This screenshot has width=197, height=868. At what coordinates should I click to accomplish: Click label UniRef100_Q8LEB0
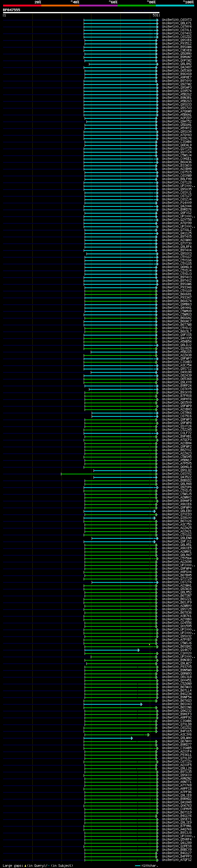point(176,511)
